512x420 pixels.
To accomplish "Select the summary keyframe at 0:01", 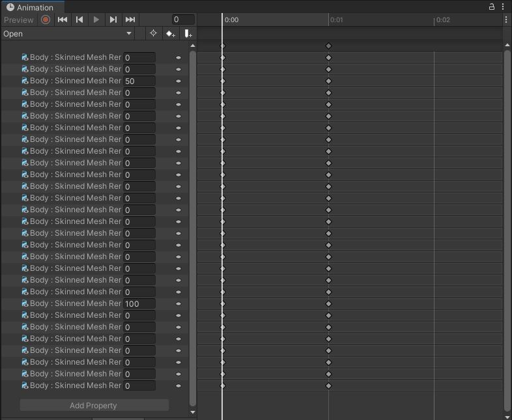I will pyautogui.click(x=328, y=46).
